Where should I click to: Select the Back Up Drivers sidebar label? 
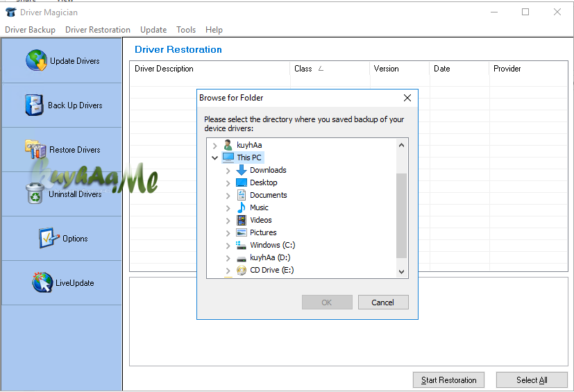pos(75,105)
